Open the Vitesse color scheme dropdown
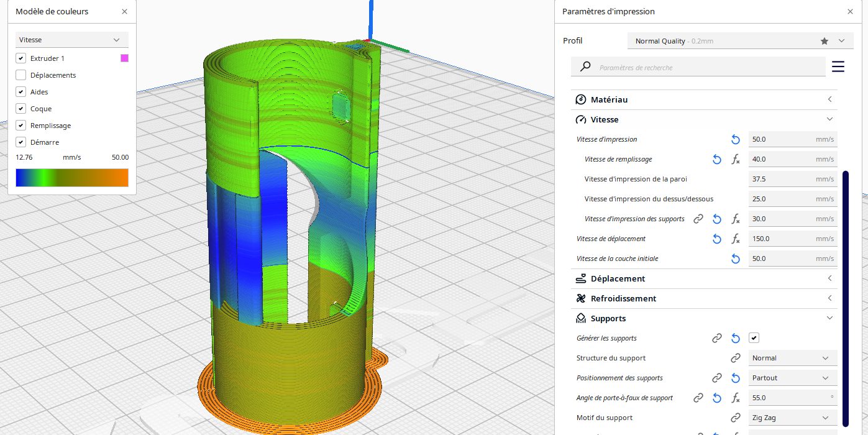 [x=71, y=40]
